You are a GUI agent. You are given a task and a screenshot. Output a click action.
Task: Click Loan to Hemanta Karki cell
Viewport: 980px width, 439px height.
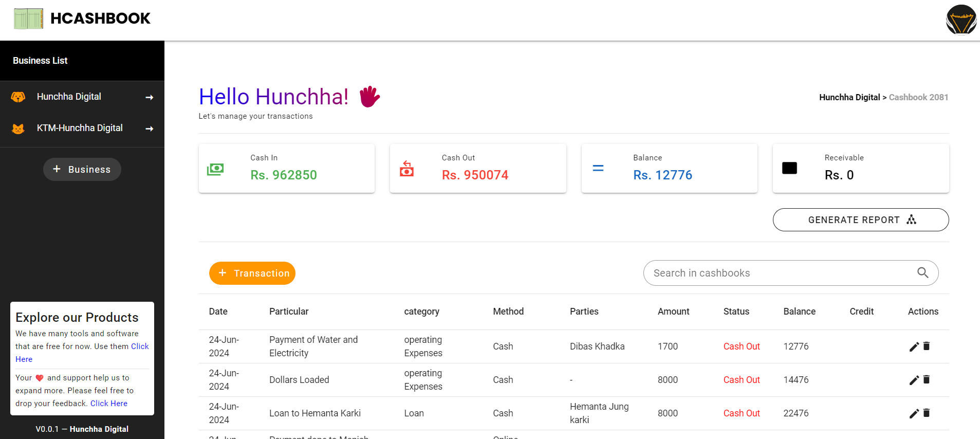315,413
